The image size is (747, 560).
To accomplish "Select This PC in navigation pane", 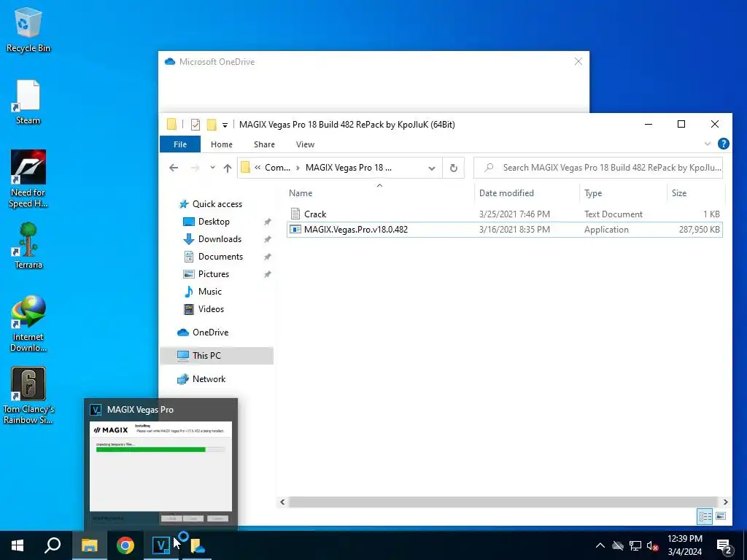I will point(217,356).
